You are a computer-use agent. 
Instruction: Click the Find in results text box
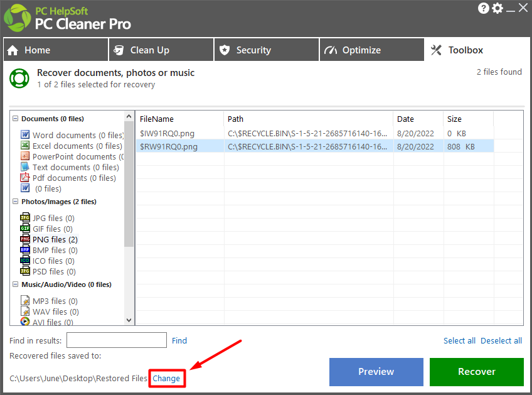pos(117,340)
